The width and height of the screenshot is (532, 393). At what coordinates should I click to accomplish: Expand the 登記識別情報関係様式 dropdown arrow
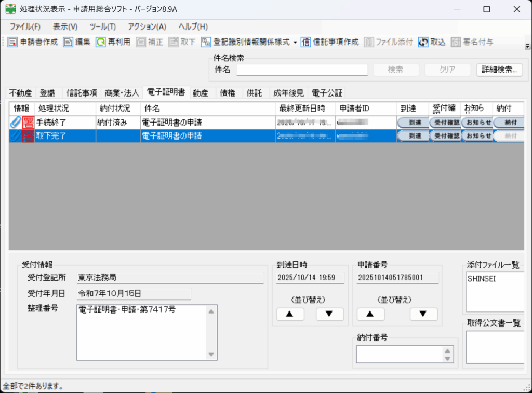click(x=295, y=43)
